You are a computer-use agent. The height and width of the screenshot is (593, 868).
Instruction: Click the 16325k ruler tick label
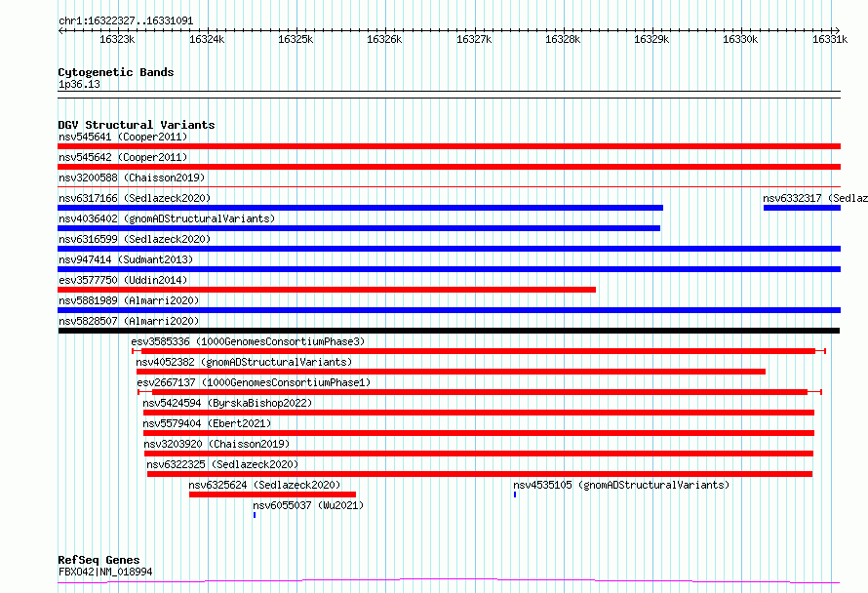(x=296, y=39)
